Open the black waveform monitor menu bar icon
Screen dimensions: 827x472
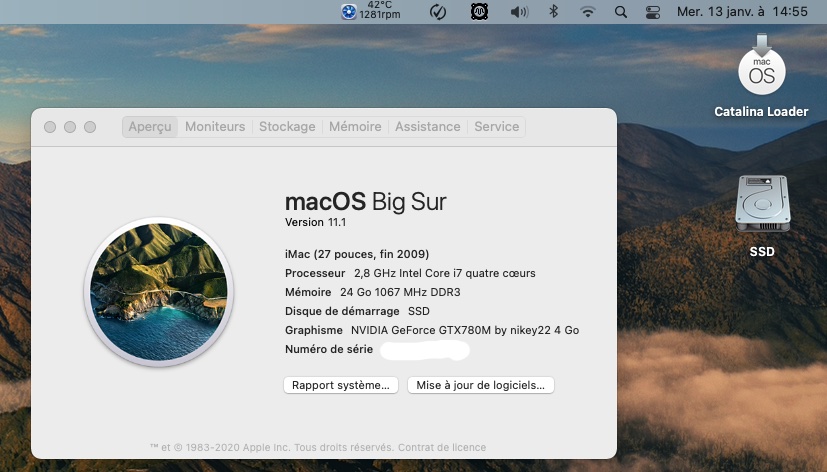click(479, 12)
